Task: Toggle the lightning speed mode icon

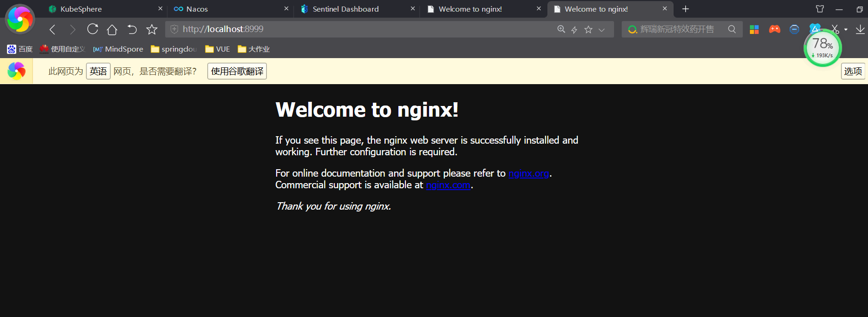Action: point(574,30)
